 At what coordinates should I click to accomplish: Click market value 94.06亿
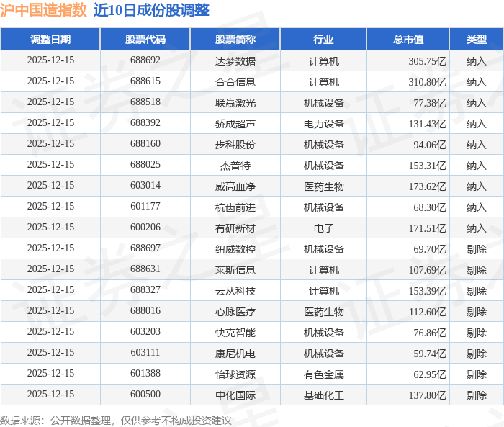[x=430, y=144]
